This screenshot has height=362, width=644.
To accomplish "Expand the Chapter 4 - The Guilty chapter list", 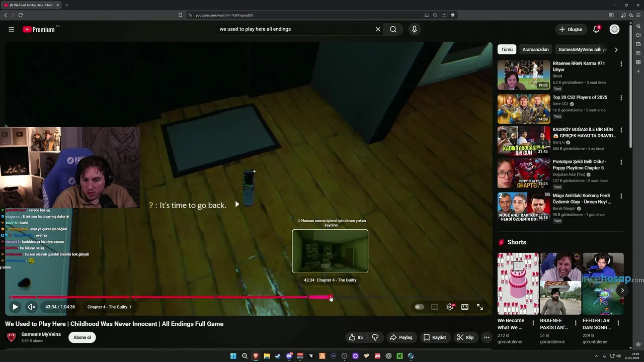I will click(x=110, y=307).
